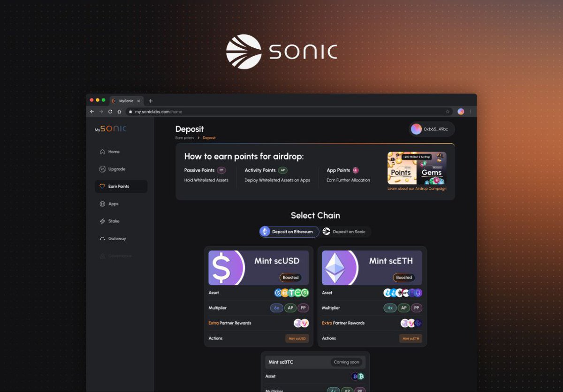
Task: Click the AP badge next to Activity Points
Action: [x=282, y=170]
